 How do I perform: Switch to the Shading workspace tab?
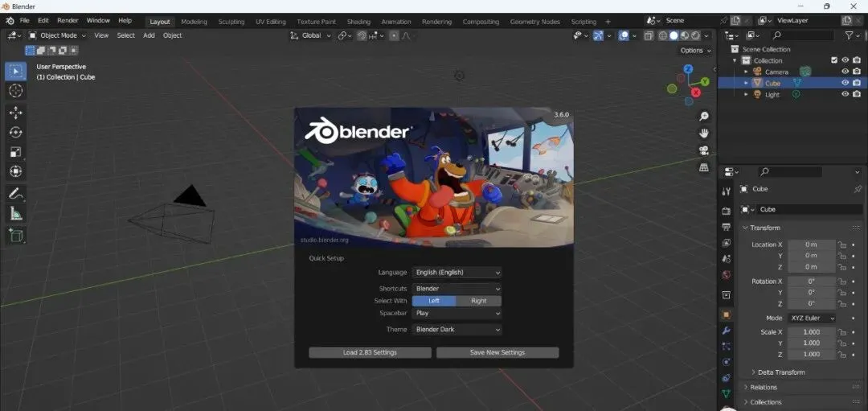click(358, 22)
